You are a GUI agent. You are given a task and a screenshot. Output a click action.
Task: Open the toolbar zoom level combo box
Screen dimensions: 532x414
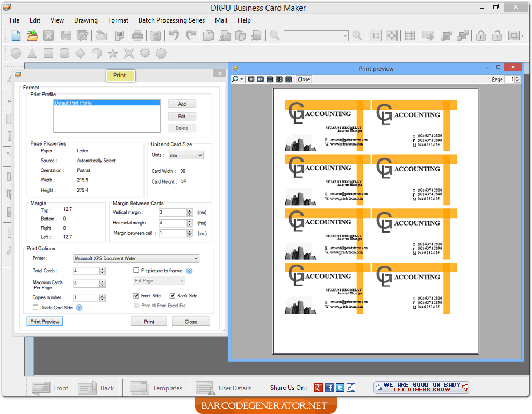[x=316, y=35]
